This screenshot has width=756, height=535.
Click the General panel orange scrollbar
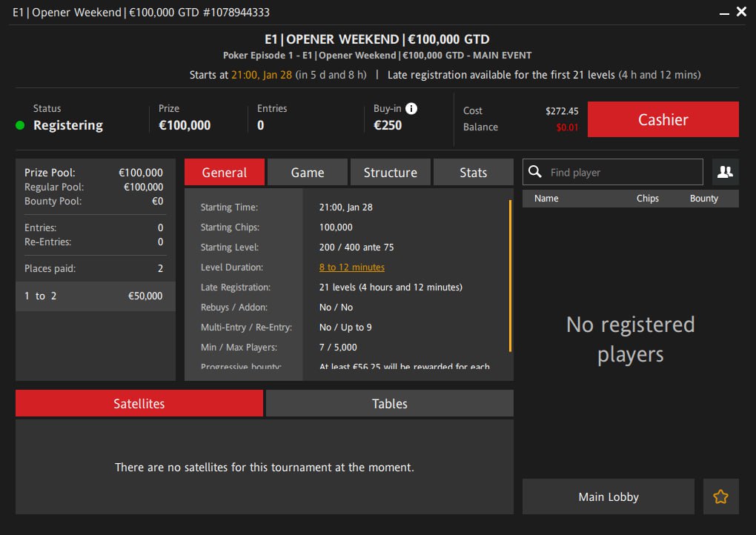[510, 276]
